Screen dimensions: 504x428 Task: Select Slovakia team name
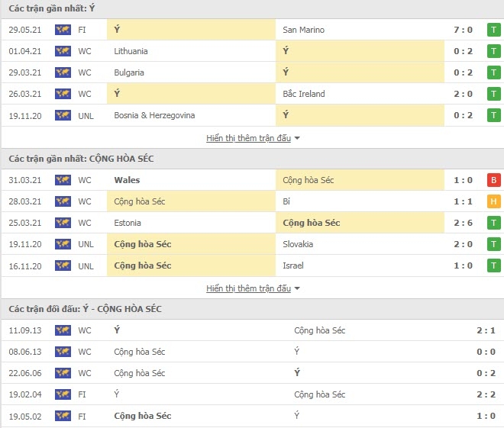(298, 244)
